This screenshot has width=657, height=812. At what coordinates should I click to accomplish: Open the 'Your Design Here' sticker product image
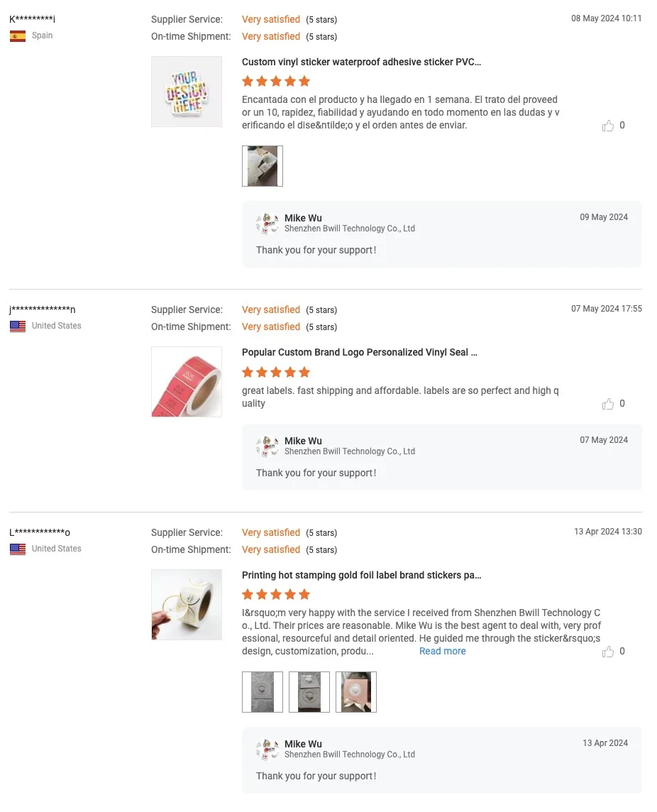click(x=187, y=92)
